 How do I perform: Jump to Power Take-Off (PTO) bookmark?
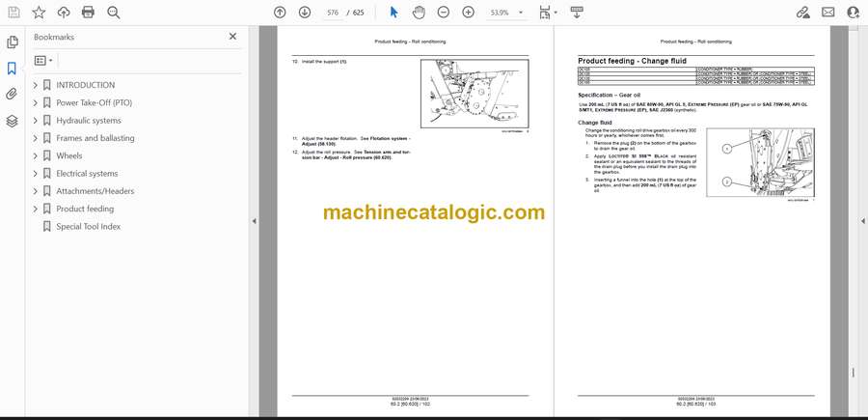point(95,103)
